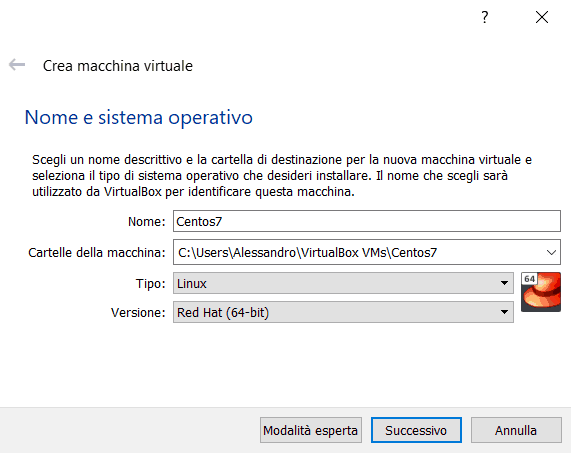Open the Cartelle della macchina dropdown arrow

(551, 252)
